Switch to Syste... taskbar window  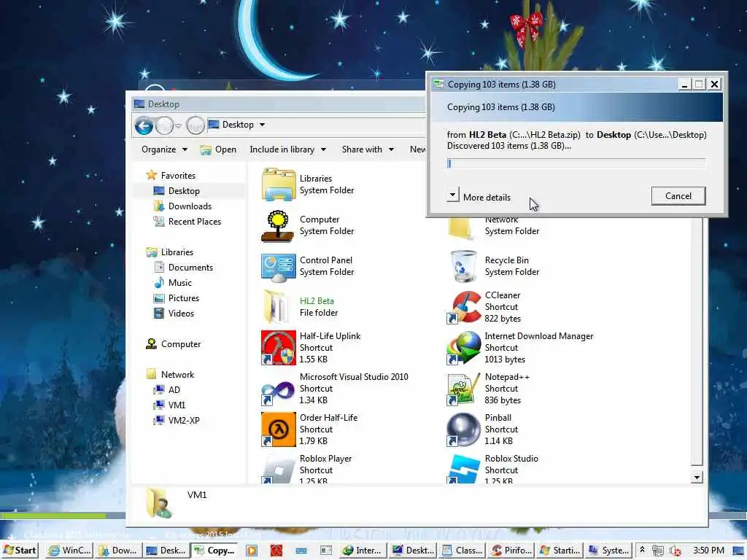pos(609,551)
